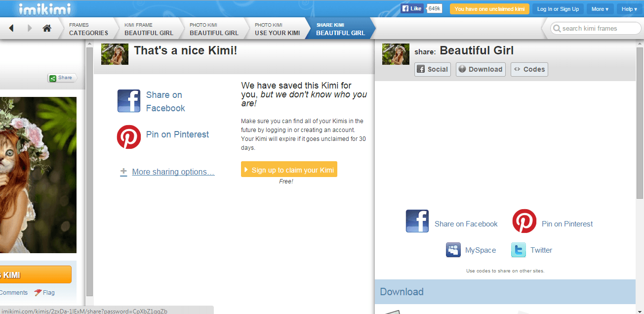Click the Twitter link

(x=541, y=250)
